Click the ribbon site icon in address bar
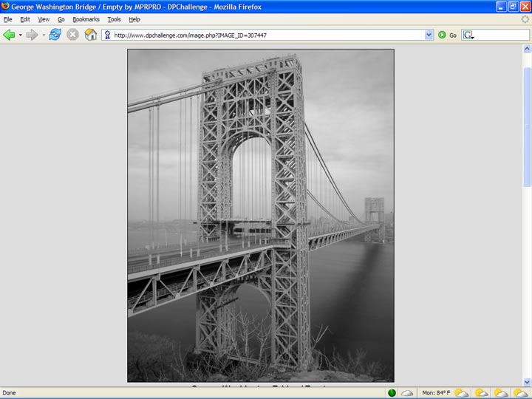Viewport: 532px width, 399px height. point(108,35)
